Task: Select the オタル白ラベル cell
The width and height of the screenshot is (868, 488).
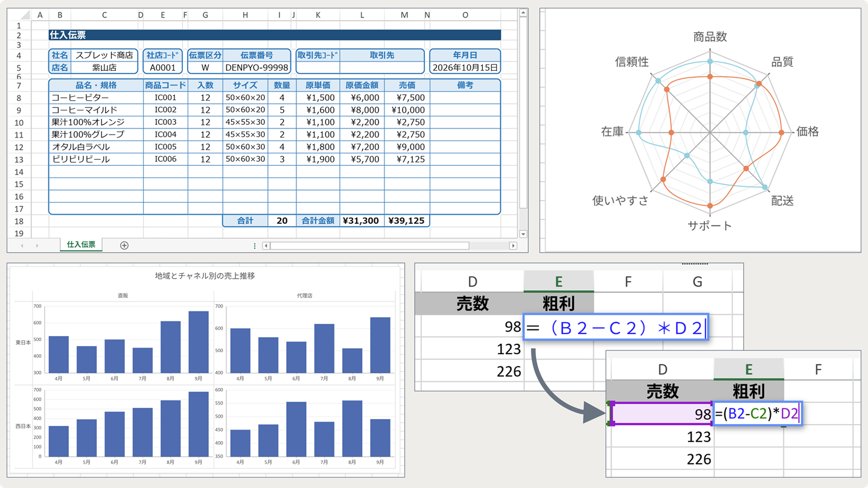Action: (x=96, y=147)
